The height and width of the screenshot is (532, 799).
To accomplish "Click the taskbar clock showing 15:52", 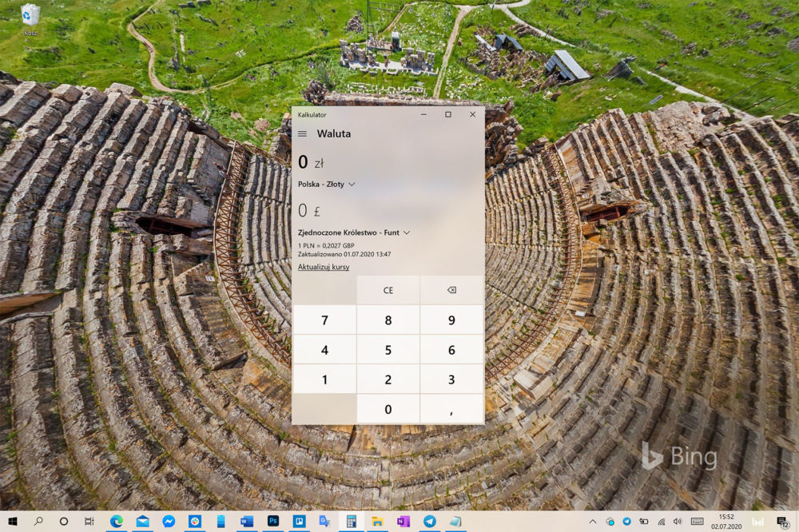I will point(726,522).
